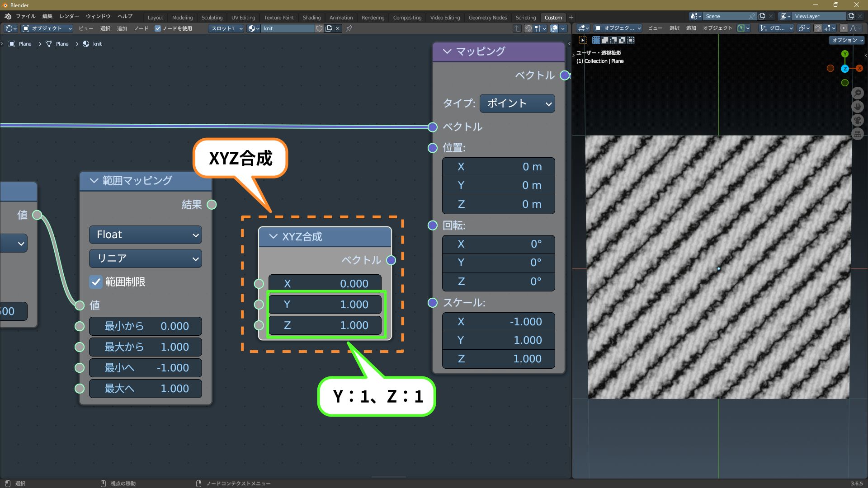Open the Float data type dropdown

click(x=145, y=235)
